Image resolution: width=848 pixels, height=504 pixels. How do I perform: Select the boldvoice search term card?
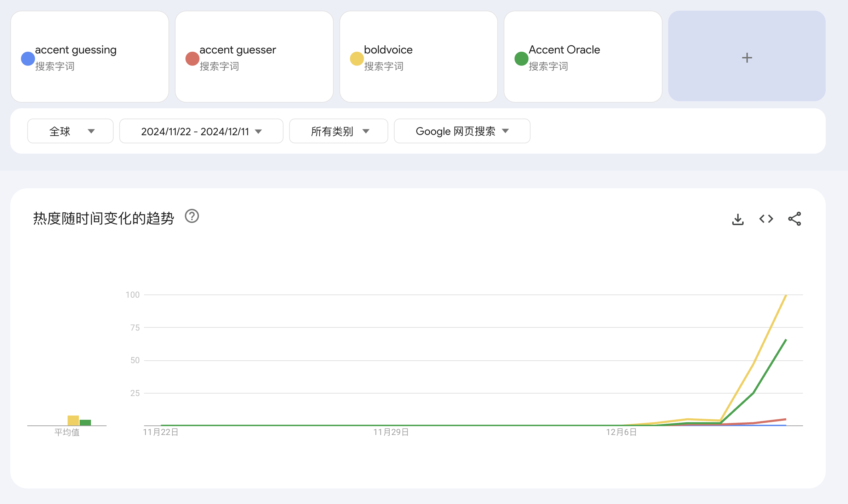419,57
